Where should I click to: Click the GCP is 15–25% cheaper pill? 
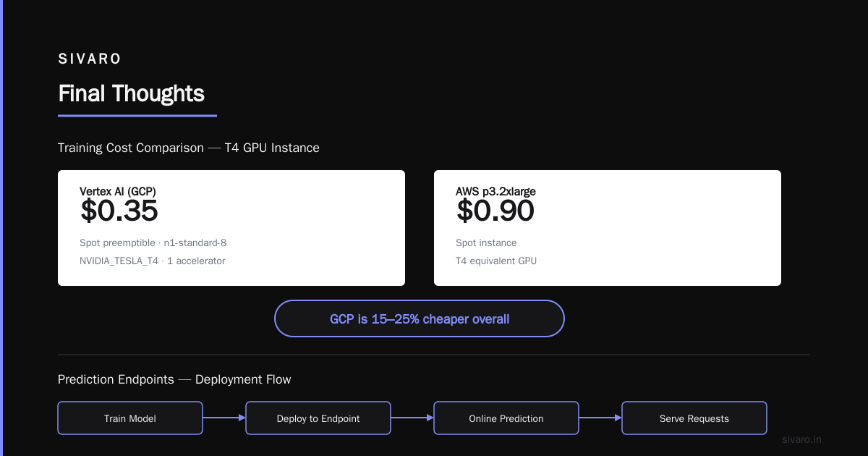[x=420, y=318]
